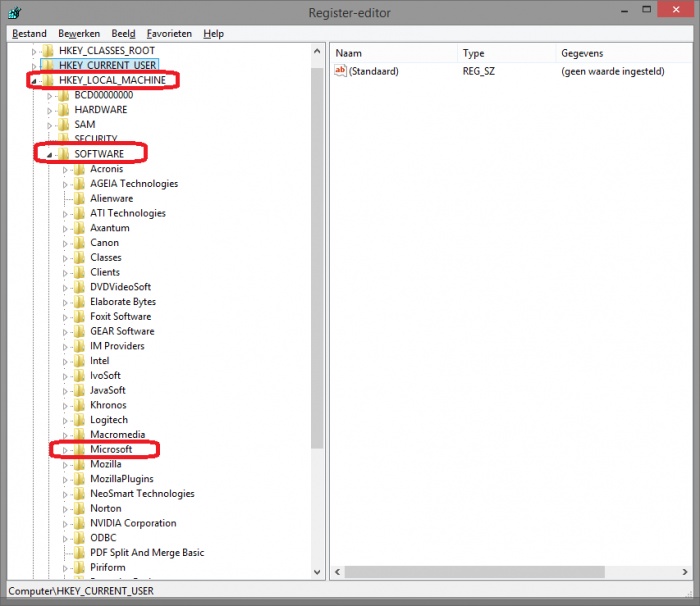Viewport: 700px width, 606px height.
Task: Close the Register-editor window
Action: [x=676, y=10]
